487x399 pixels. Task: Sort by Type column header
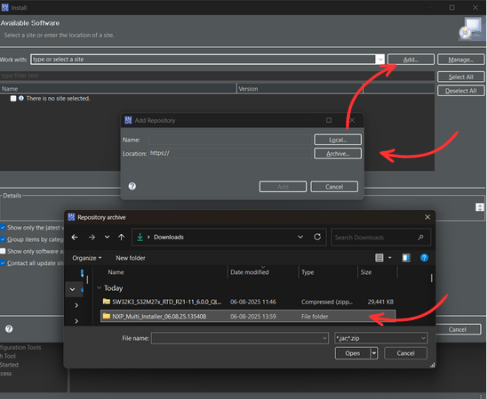308,272
